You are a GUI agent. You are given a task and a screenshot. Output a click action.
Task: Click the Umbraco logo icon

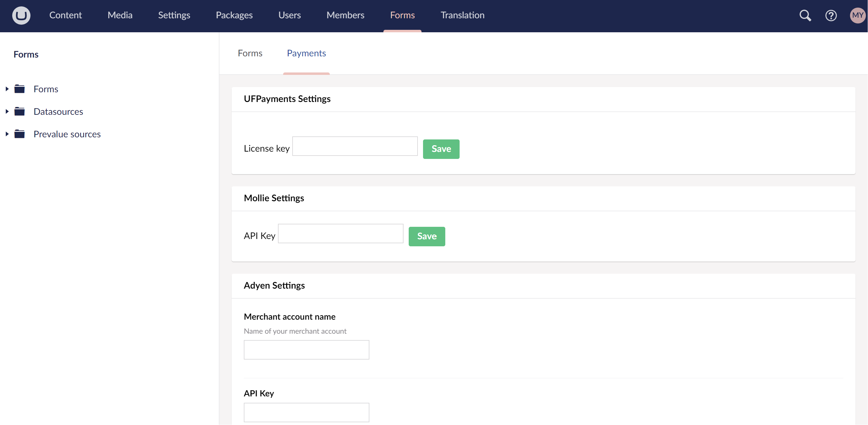click(21, 15)
